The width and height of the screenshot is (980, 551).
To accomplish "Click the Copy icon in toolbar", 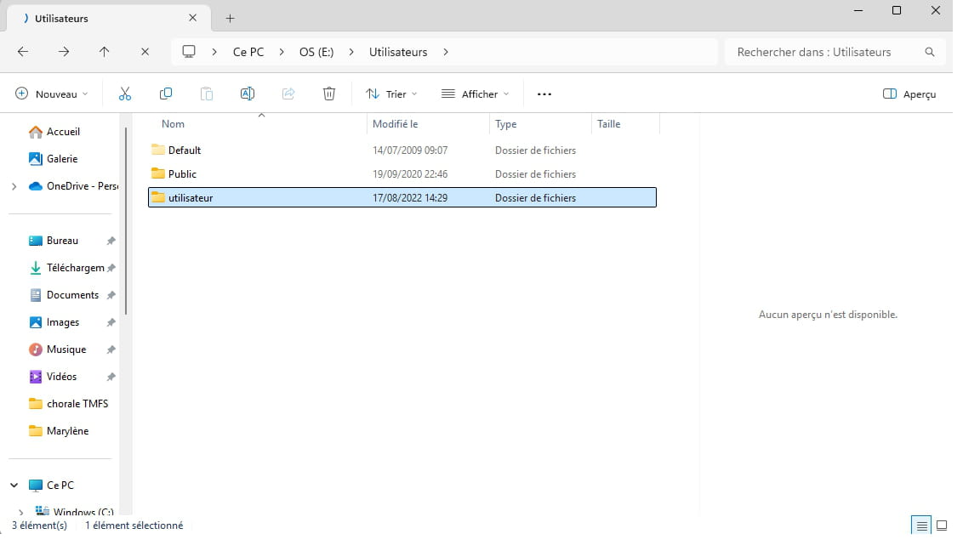I will point(166,94).
